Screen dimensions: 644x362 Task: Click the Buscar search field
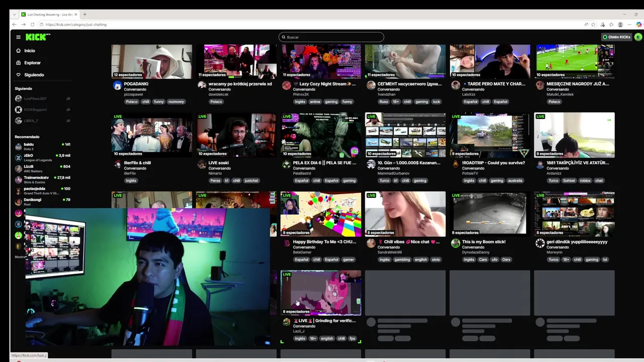tap(331, 37)
